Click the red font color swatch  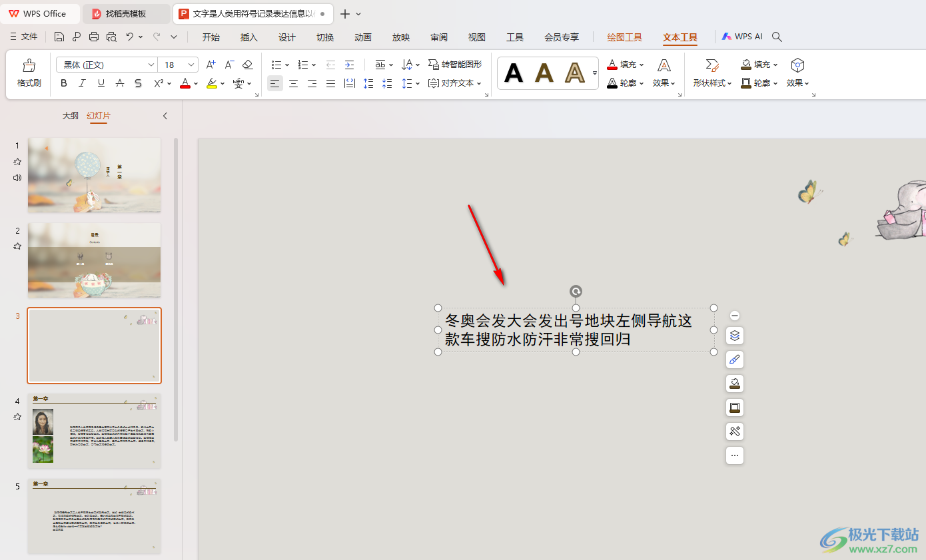coord(185,83)
